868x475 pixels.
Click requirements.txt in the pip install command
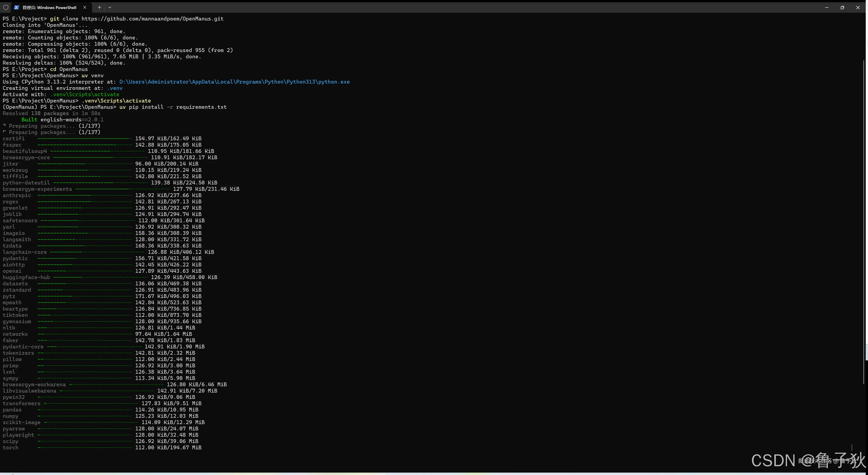point(201,107)
